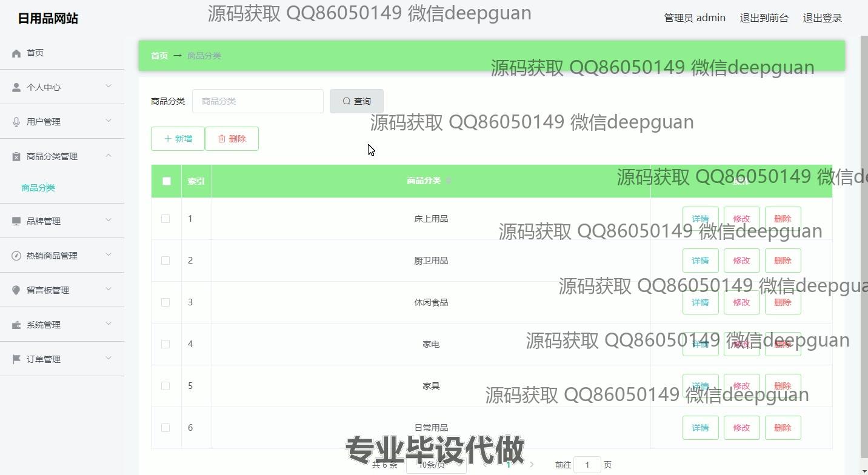Open the 商品分类 submenu item in sidebar
The image size is (868, 475).
(x=38, y=188)
